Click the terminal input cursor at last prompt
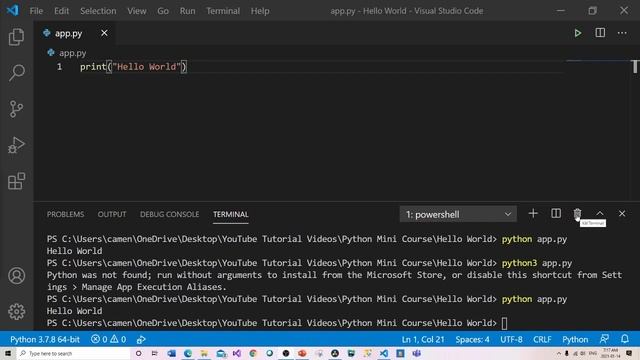Screen dimensions: 640x360 tap(504, 323)
